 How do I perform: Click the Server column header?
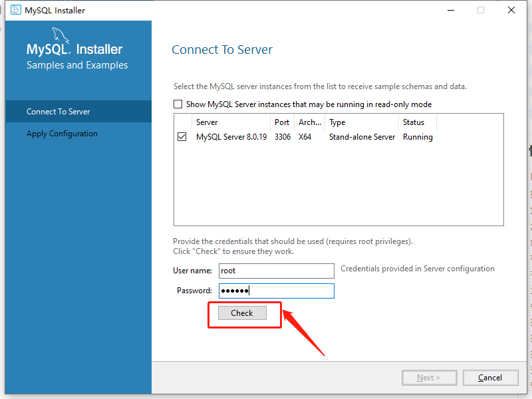click(231, 122)
